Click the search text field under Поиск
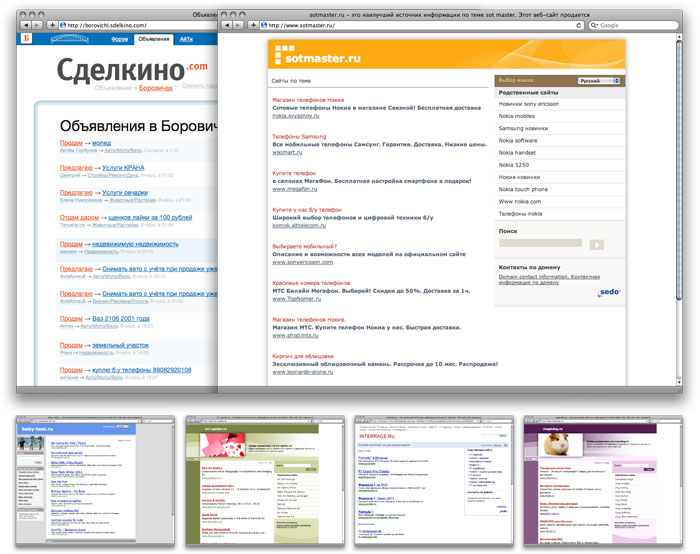 541,243
